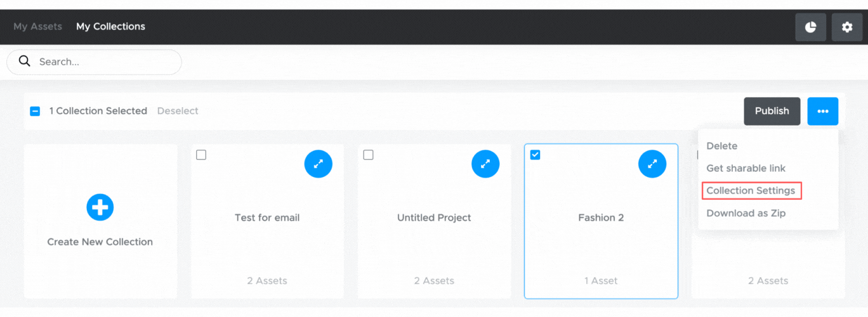Open the Fashion 2 collection title
The height and width of the screenshot is (317, 868).
(x=601, y=217)
